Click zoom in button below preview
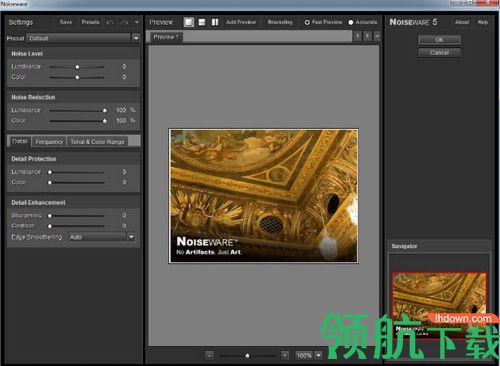The width and height of the screenshot is (500, 366). (x=285, y=355)
